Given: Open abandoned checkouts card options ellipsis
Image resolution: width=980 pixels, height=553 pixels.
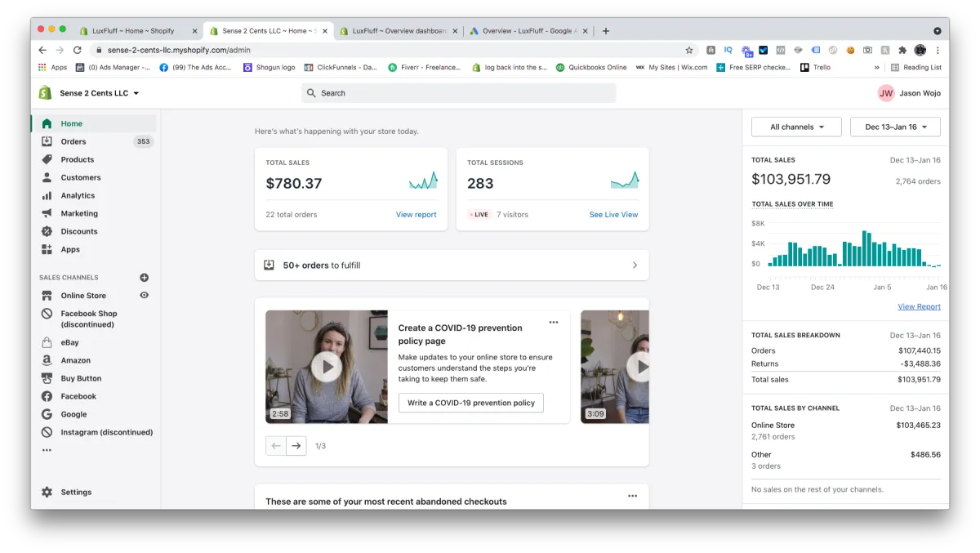Looking at the screenshot, I should coord(632,496).
